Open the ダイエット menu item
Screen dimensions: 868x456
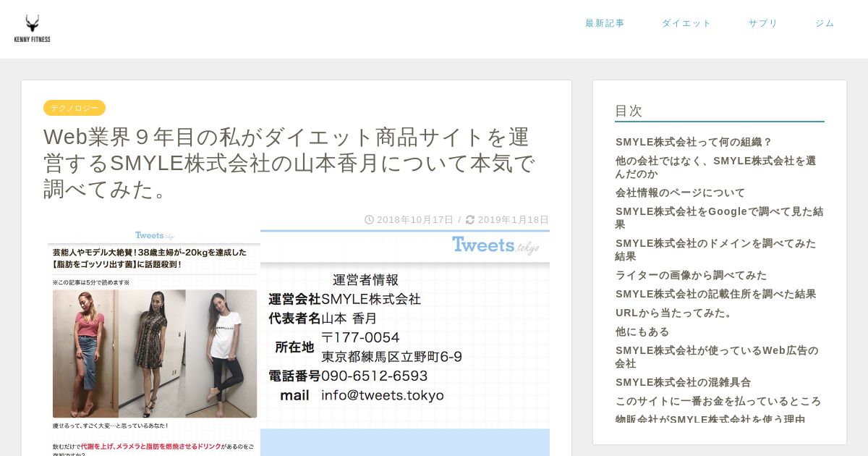click(x=686, y=23)
